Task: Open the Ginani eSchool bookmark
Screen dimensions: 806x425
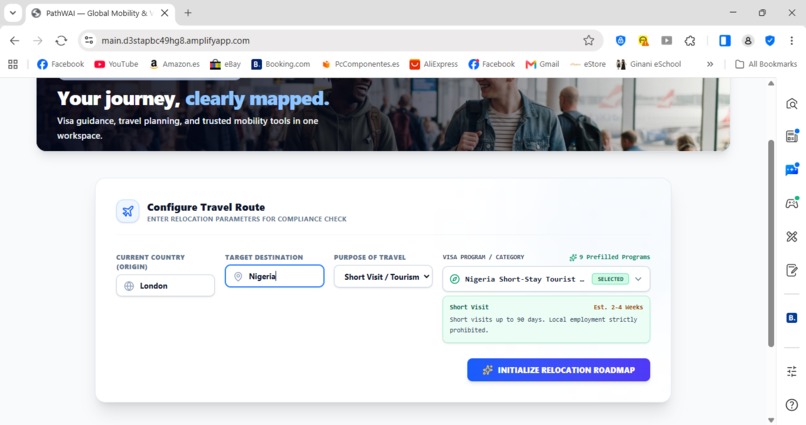Action: [x=649, y=64]
